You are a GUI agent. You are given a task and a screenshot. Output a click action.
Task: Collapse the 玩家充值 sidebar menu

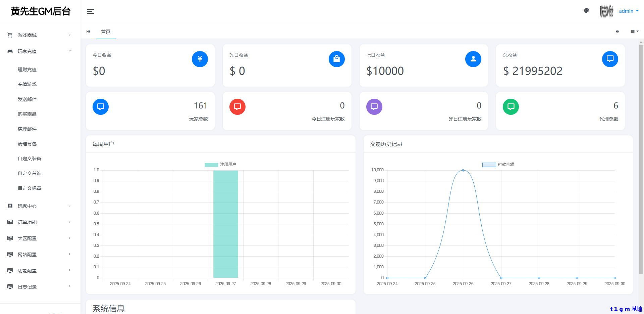[x=39, y=51]
